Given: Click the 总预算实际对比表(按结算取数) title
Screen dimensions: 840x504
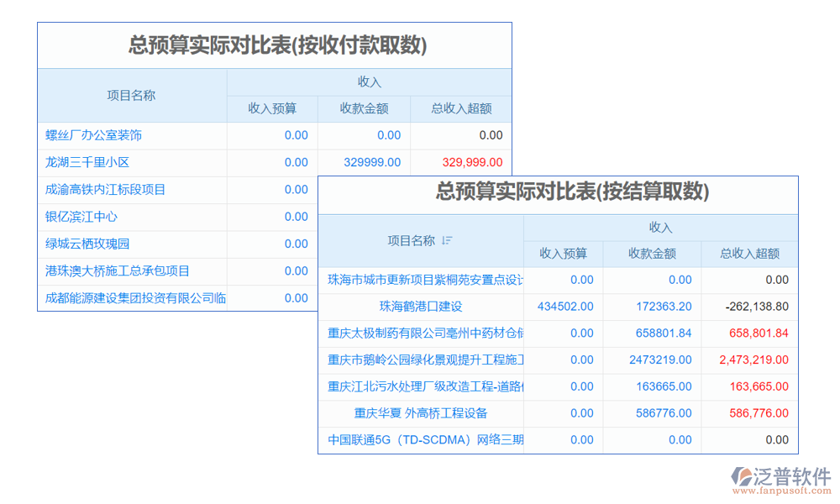Looking at the screenshot, I should click(572, 192).
